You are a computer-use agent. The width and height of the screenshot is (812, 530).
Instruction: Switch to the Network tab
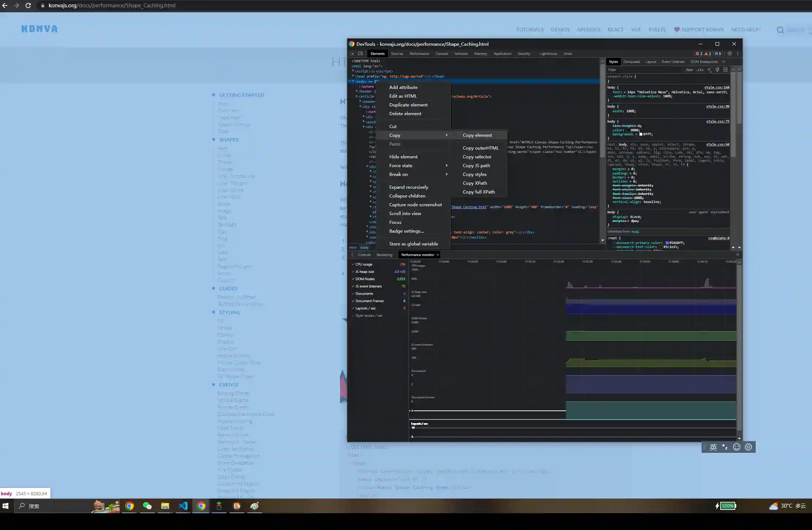[x=461, y=53]
